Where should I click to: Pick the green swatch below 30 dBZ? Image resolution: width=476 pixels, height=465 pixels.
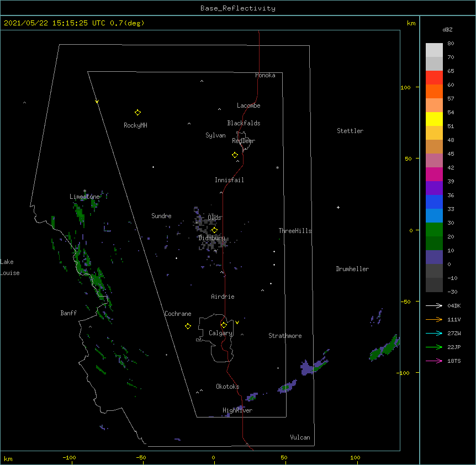pyautogui.click(x=434, y=230)
